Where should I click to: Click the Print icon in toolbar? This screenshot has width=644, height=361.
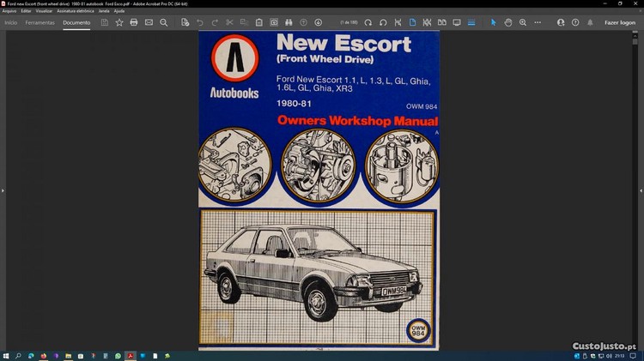[134, 22]
